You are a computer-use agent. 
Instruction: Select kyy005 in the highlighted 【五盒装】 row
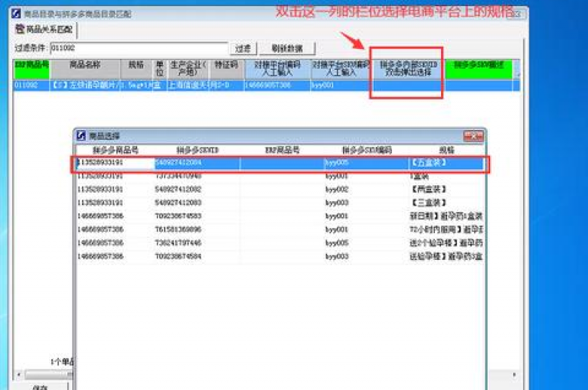click(367, 163)
